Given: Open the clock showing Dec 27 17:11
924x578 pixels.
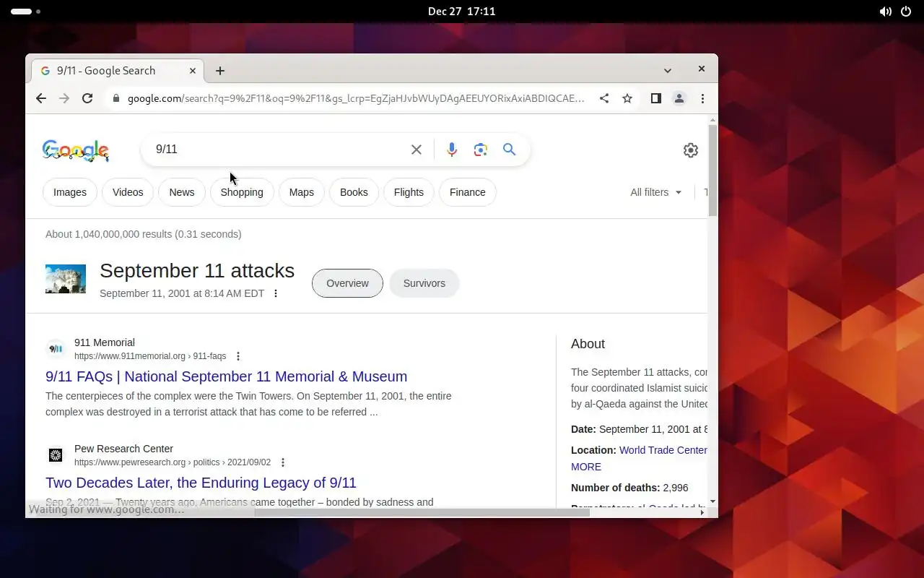Looking at the screenshot, I should click(462, 12).
